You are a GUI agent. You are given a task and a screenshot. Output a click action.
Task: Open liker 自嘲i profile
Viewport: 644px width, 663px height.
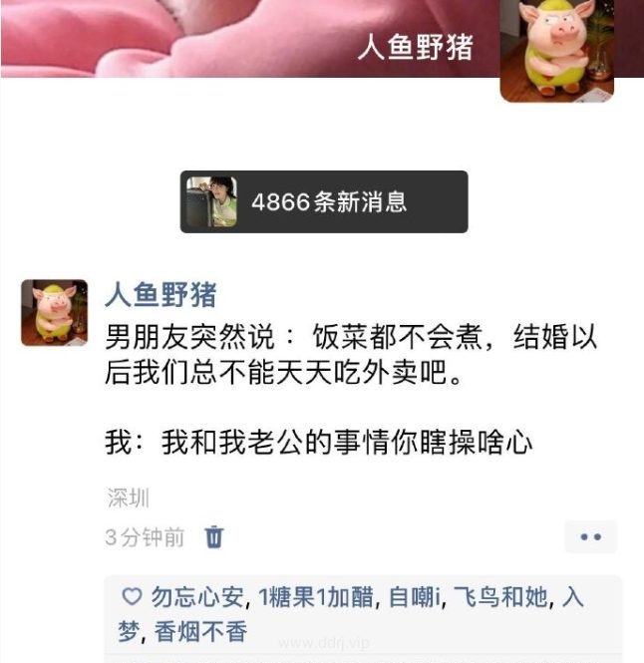415,597
